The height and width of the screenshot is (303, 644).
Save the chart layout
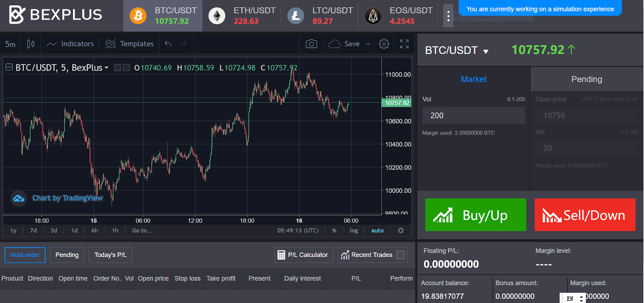point(344,44)
